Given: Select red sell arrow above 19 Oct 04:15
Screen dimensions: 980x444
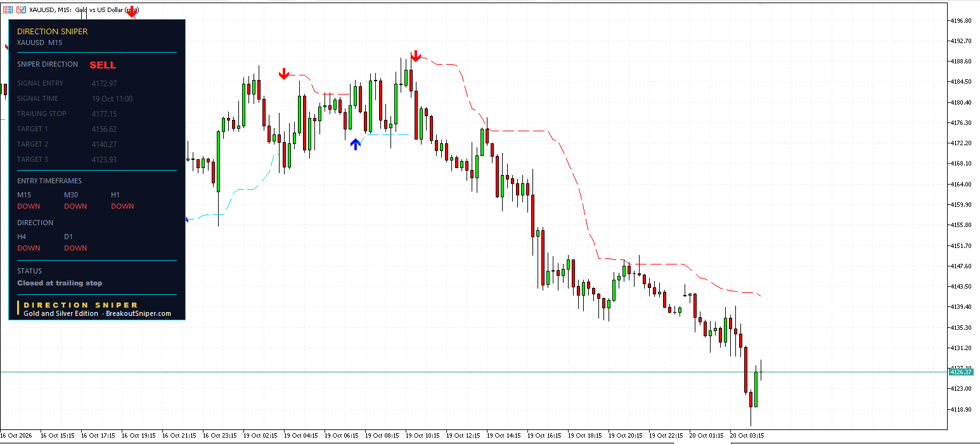Looking at the screenshot, I should (284, 74).
